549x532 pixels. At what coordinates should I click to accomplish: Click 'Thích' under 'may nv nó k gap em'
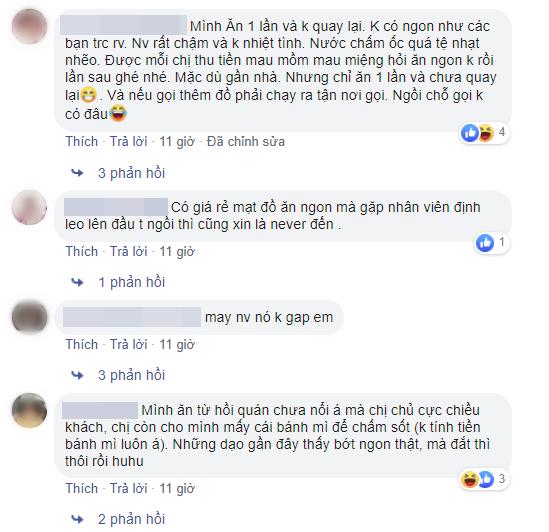[x=82, y=345]
